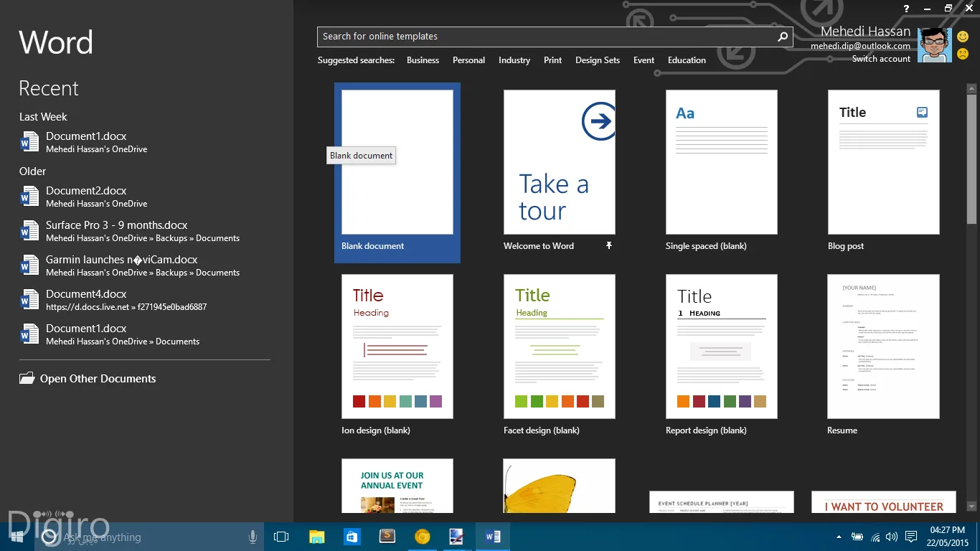
Task: Open Other Documents from the Recent pane
Action: click(x=88, y=379)
